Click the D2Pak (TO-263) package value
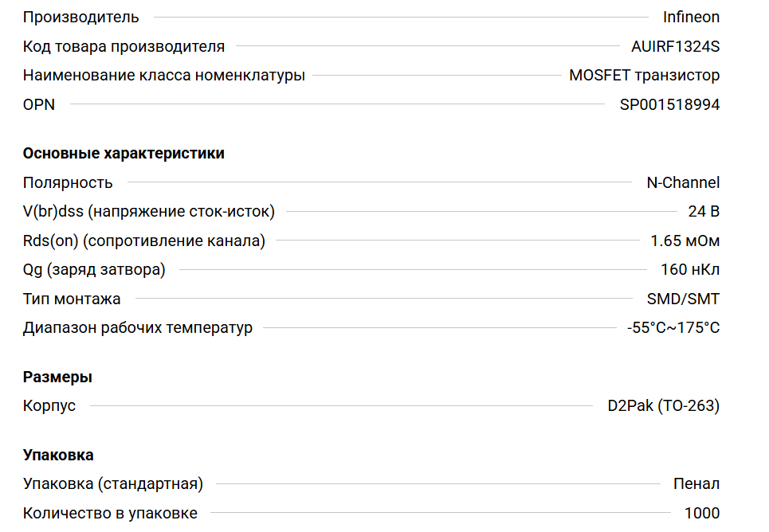This screenshot has height=532, width=769. coord(663,406)
